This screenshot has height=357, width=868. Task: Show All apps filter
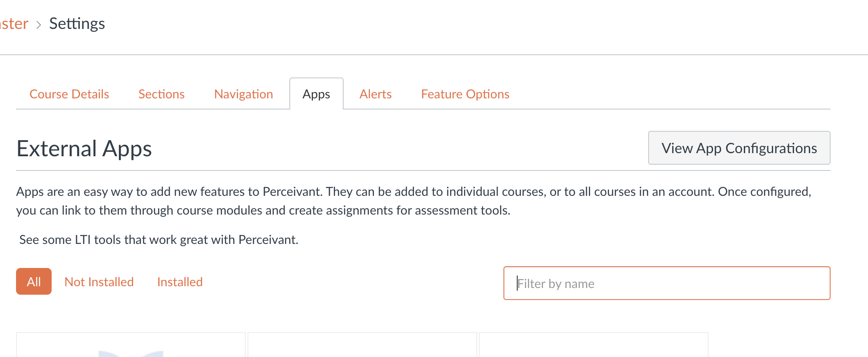coord(34,281)
